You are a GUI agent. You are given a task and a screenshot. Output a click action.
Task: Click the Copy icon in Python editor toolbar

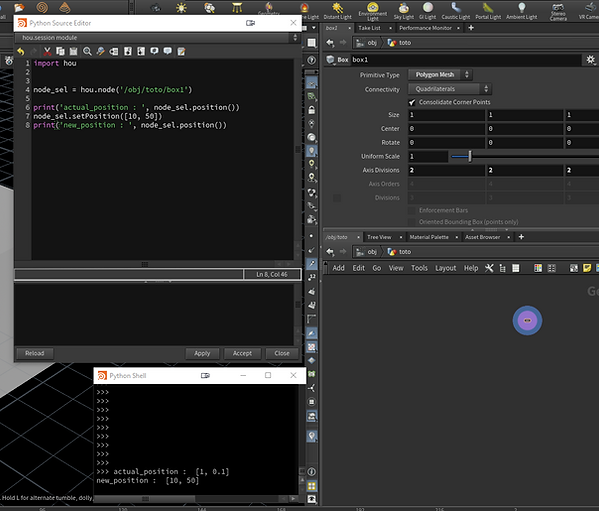[60, 51]
